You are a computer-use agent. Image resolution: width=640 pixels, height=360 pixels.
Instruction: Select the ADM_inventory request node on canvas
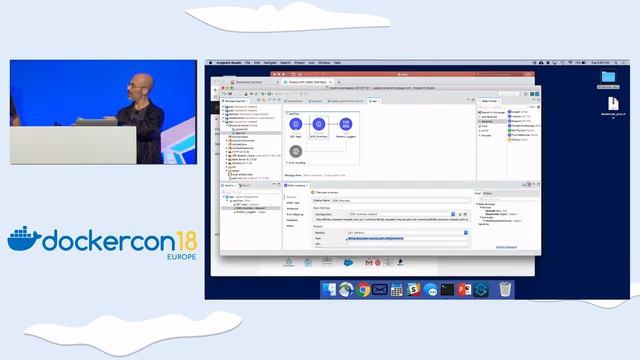[x=319, y=124]
